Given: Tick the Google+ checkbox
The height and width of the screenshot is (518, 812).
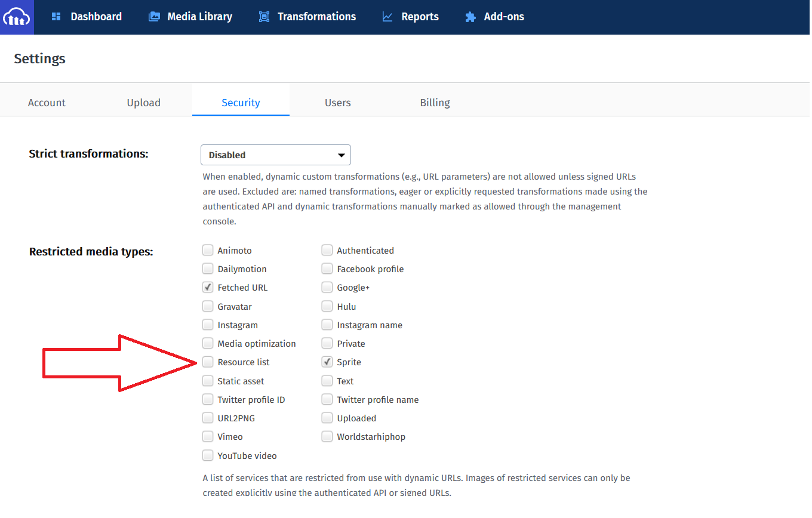Looking at the screenshot, I should point(327,287).
